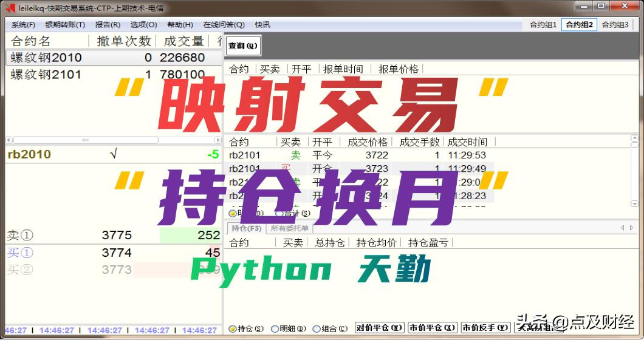Open the 报告(R) menu
644x340 pixels.
tap(108, 25)
